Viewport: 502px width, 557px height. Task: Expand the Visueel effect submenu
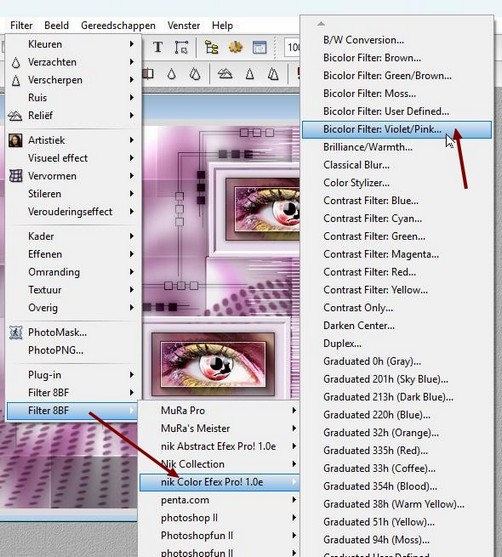72,158
